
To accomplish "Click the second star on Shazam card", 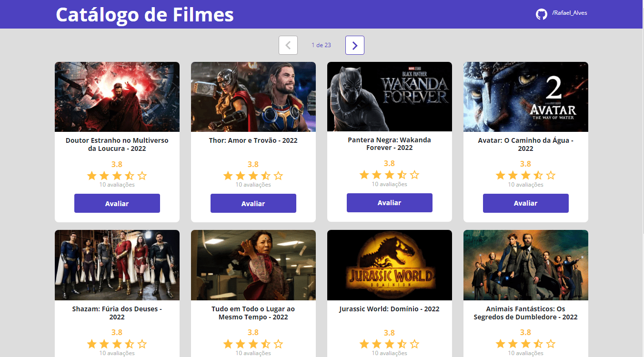I will 104,344.
